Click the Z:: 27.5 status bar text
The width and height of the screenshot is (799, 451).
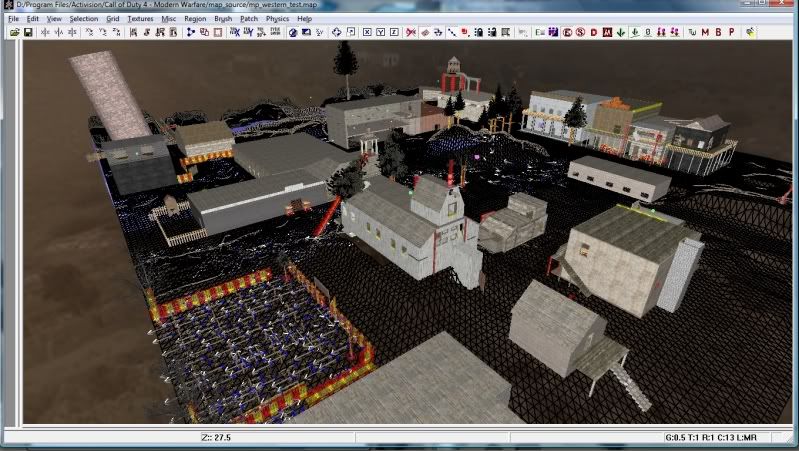(216, 438)
